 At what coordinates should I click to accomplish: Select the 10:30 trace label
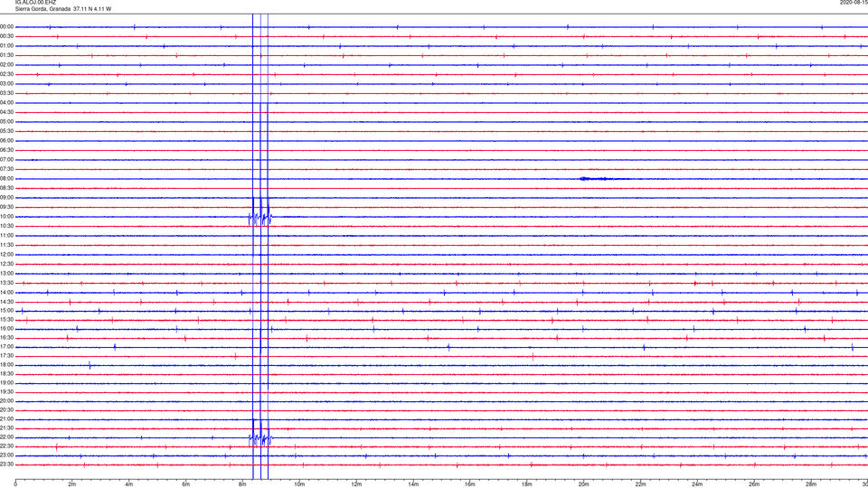[x=6, y=226]
